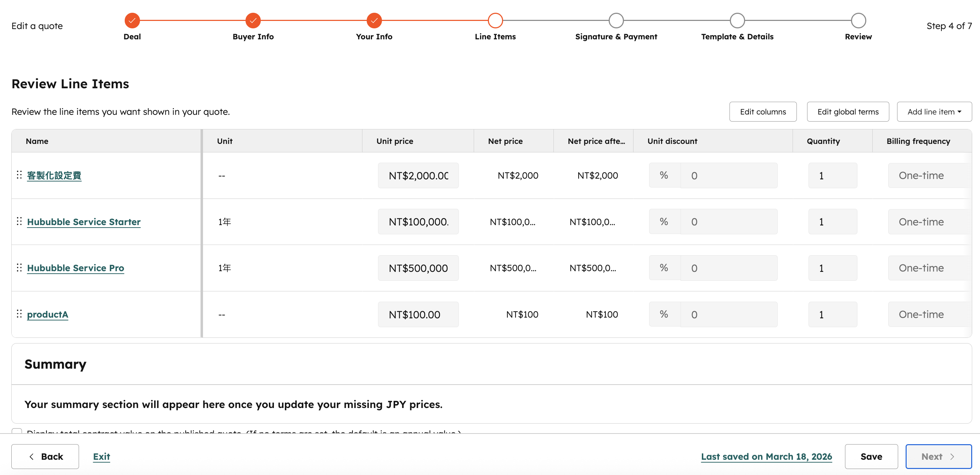Viewport: 980px width, 475px height.
Task: Jump to the Review step
Action: 858,21
